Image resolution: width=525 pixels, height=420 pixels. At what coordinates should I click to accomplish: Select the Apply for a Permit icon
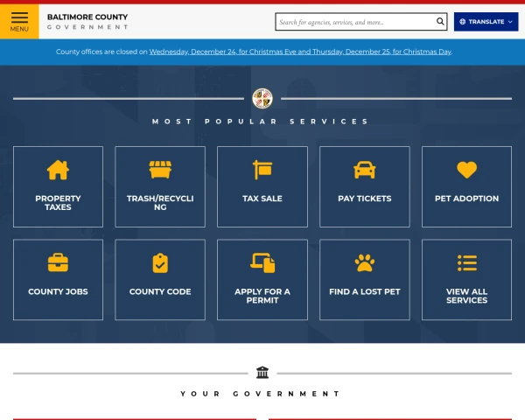pyautogui.click(x=262, y=262)
